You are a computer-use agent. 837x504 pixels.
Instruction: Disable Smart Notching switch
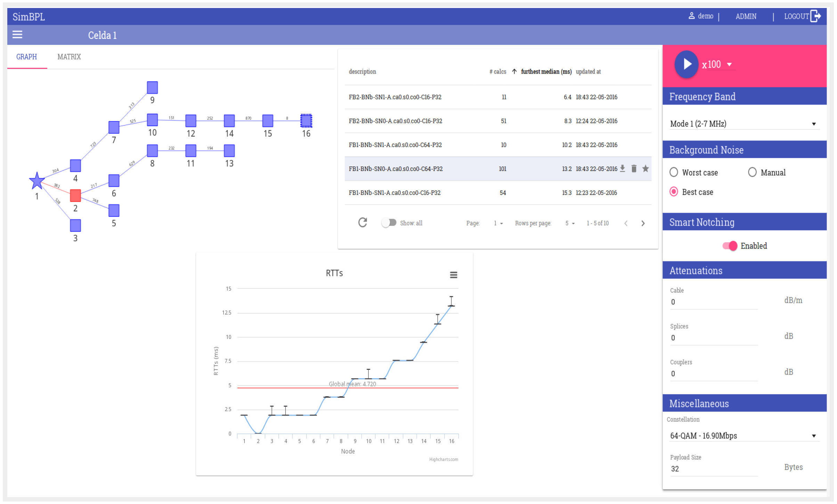[x=730, y=246]
